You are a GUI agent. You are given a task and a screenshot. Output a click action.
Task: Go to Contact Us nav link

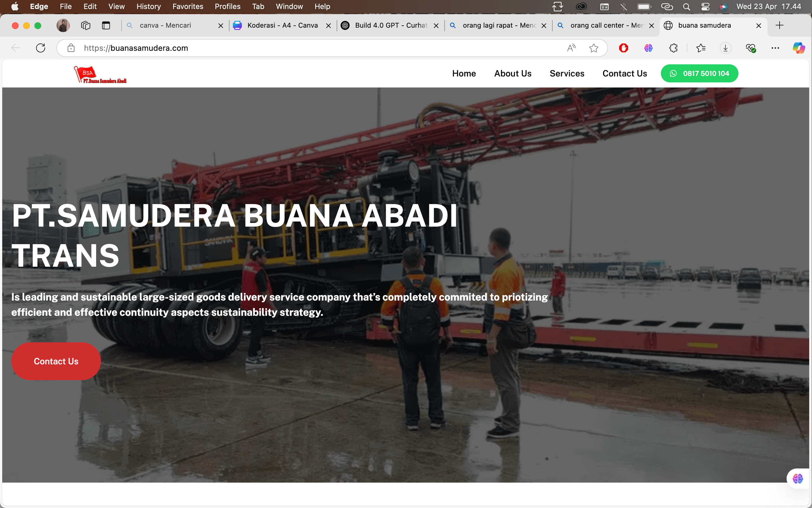click(625, 74)
